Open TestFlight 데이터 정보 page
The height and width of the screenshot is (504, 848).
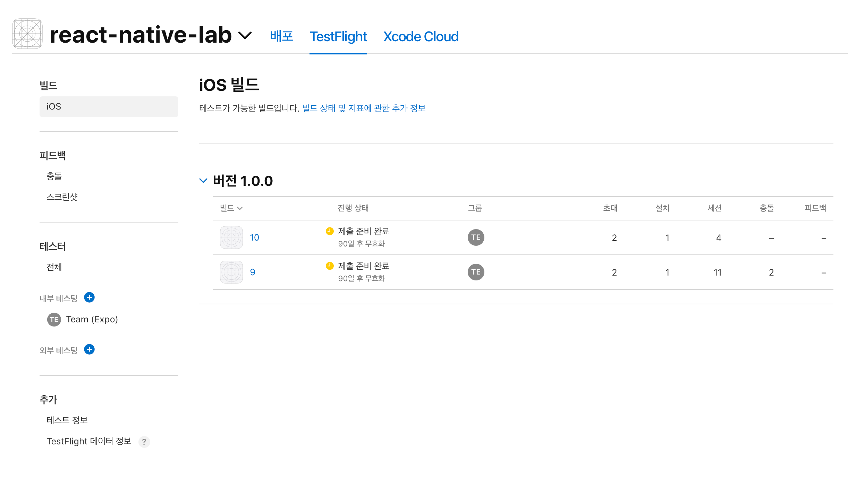pyautogui.click(x=89, y=441)
